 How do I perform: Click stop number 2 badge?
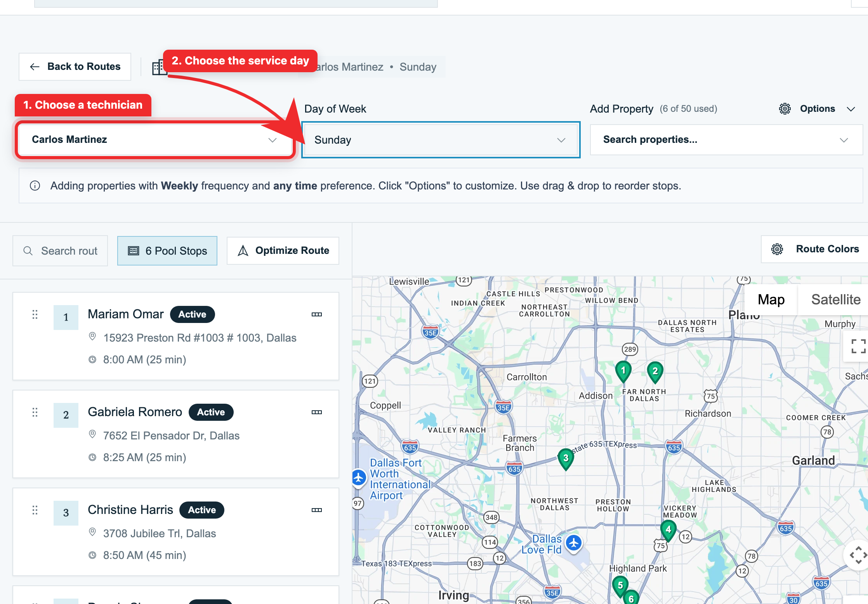click(66, 415)
